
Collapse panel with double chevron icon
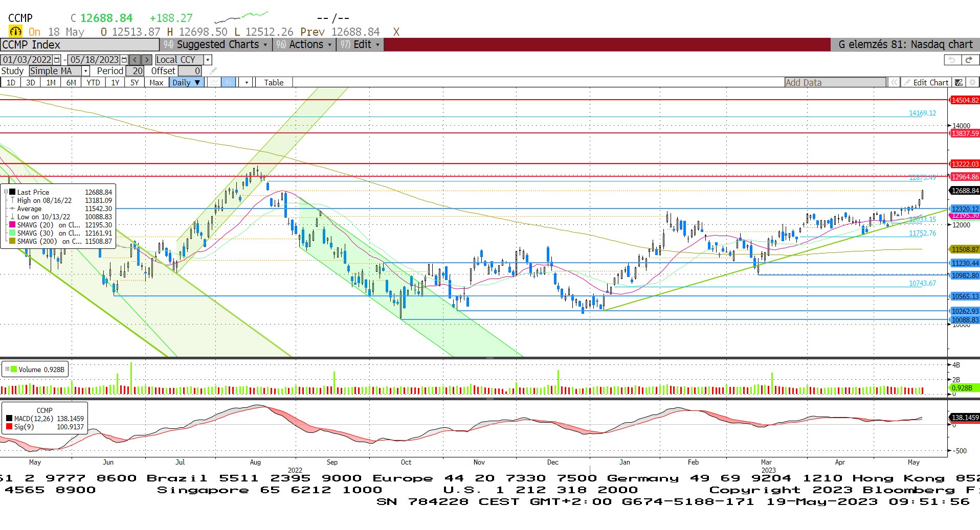click(x=894, y=82)
